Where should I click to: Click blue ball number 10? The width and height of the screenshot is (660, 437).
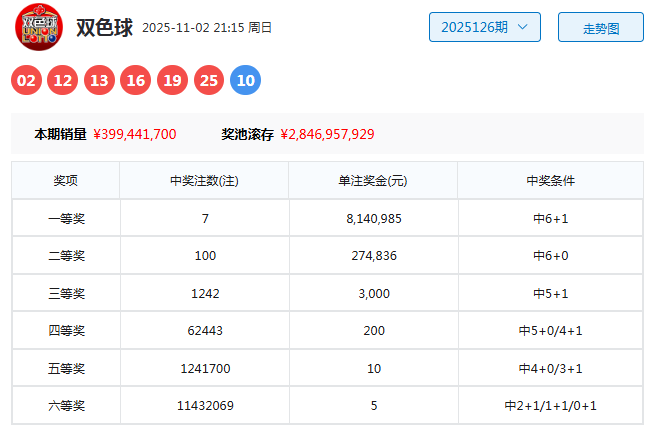[245, 80]
